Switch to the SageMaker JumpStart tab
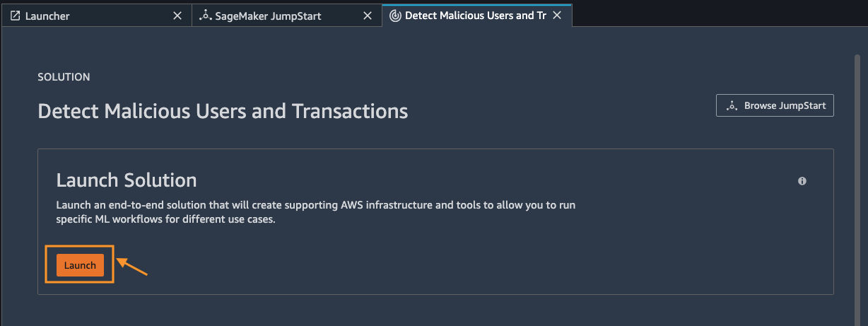 269,16
